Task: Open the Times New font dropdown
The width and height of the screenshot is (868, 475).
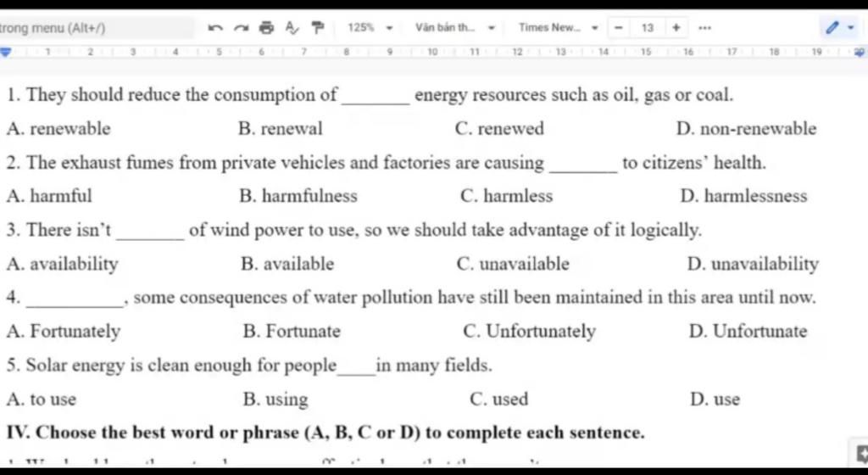Action: (x=559, y=28)
